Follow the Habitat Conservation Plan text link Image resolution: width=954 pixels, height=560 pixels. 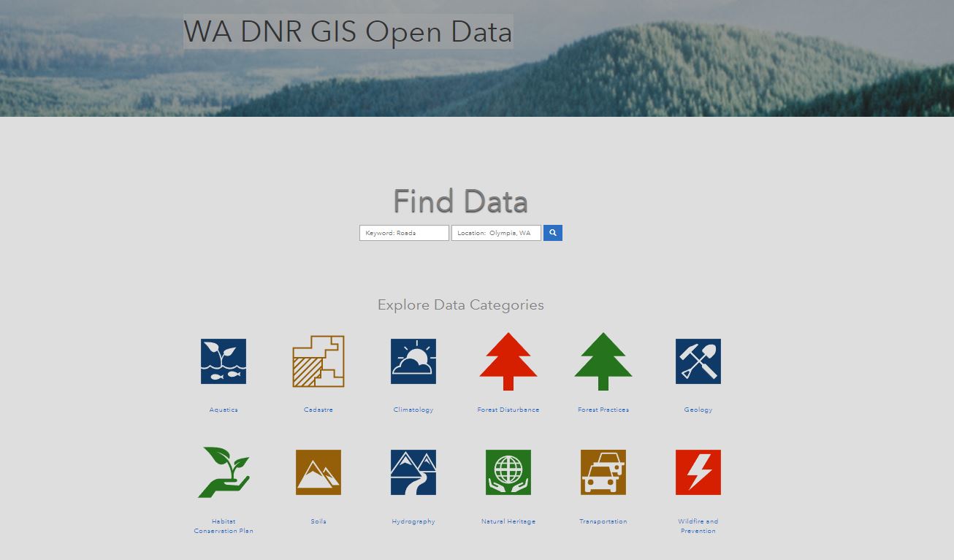[224, 526]
